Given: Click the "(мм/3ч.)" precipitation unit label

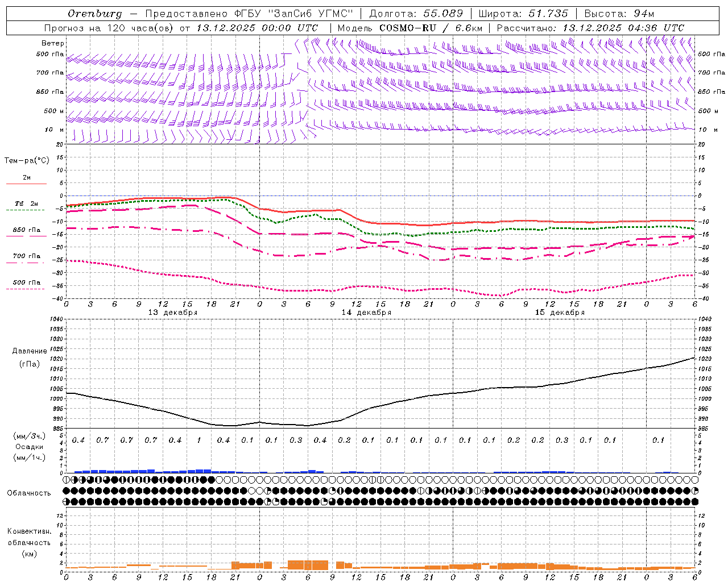Looking at the screenshot, I should click(30, 436).
